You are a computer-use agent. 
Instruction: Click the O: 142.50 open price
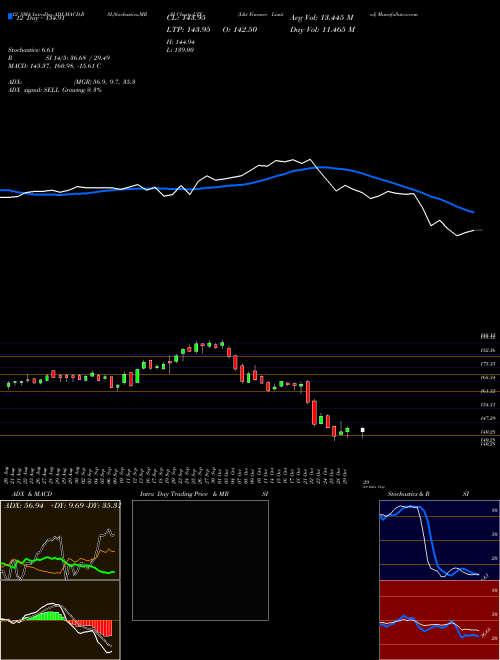242,29
